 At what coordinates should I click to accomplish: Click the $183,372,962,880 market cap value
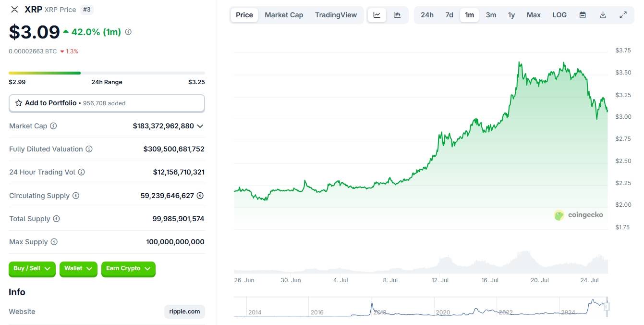[163, 126]
